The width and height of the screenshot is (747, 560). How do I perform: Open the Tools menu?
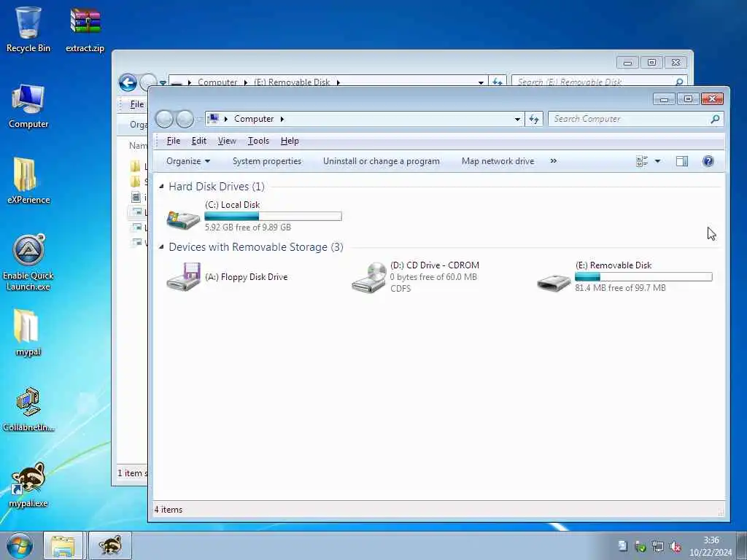258,141
